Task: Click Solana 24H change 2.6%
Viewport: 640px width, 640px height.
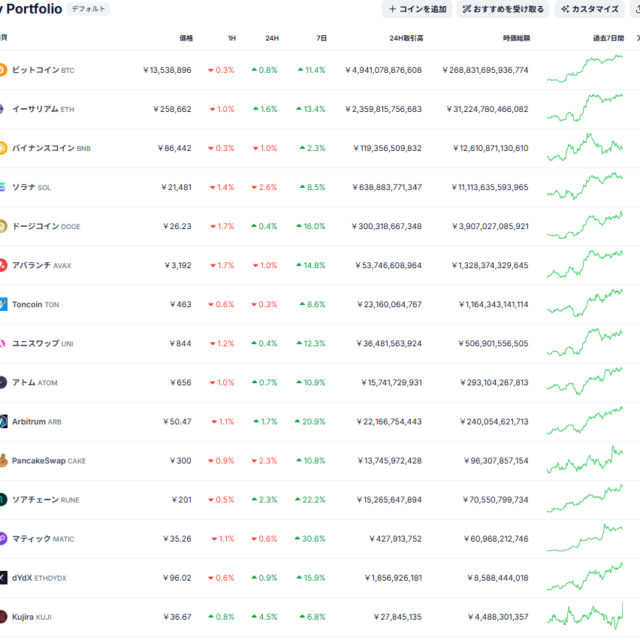Action: (x=264, y=187)
